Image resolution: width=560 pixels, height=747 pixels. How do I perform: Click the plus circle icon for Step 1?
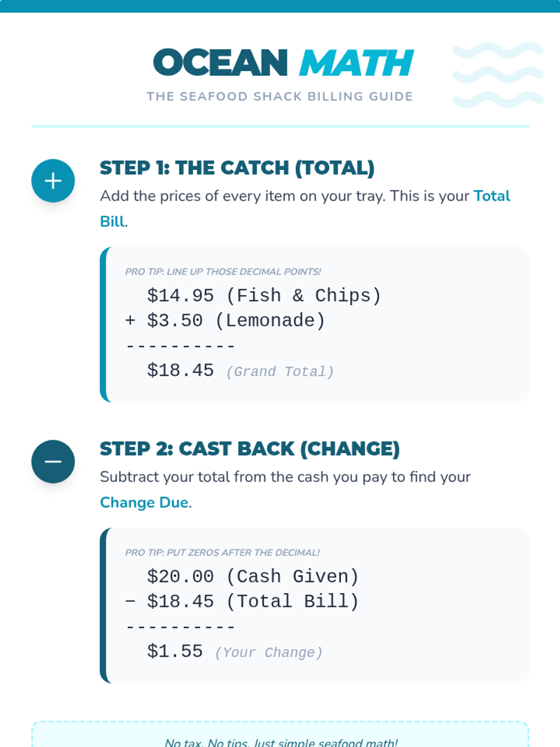coord(53,181)
